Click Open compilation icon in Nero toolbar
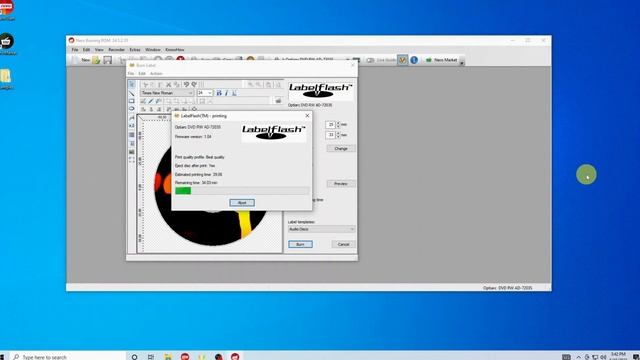The image size is (640, 360). (x=96, y=60)
